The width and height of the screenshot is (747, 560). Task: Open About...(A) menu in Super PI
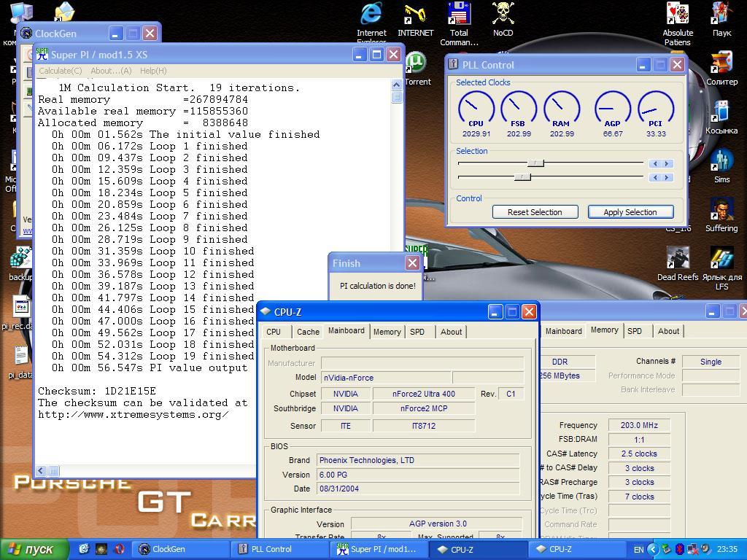111,71
